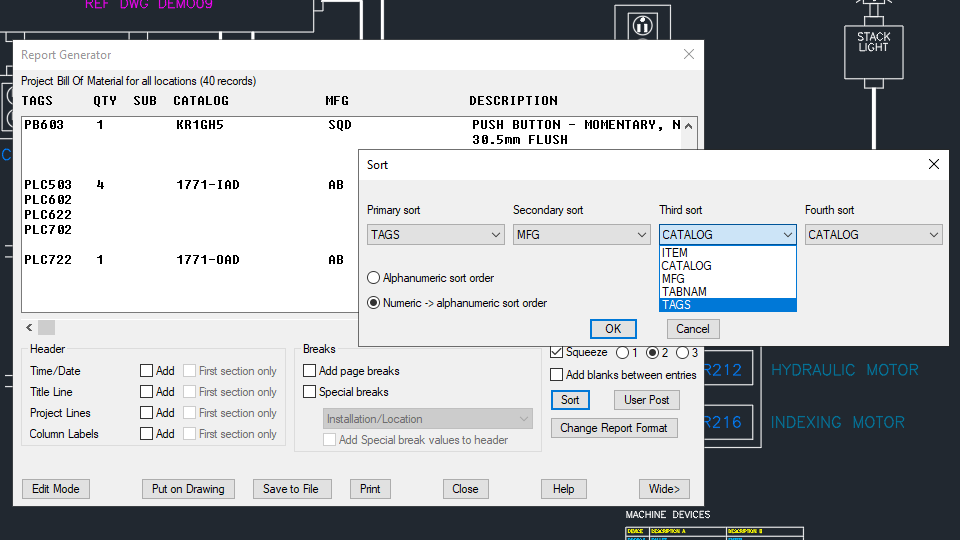Screen dimensions: 960x540
Task: Click the horizontal scrollbar thumb
Action: (47, 328)
